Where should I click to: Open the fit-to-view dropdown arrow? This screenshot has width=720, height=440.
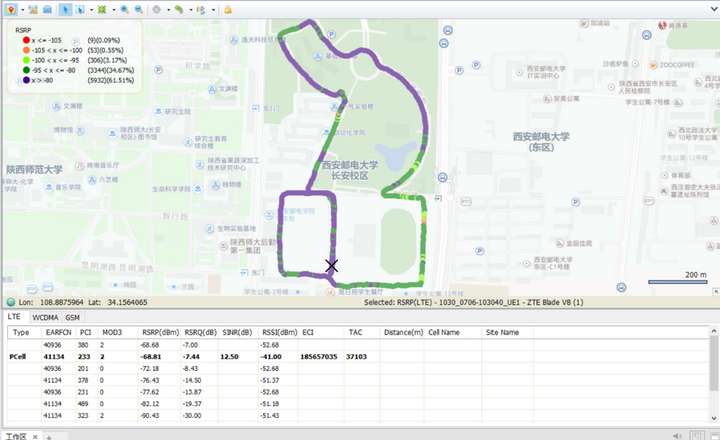pos(113,10)
